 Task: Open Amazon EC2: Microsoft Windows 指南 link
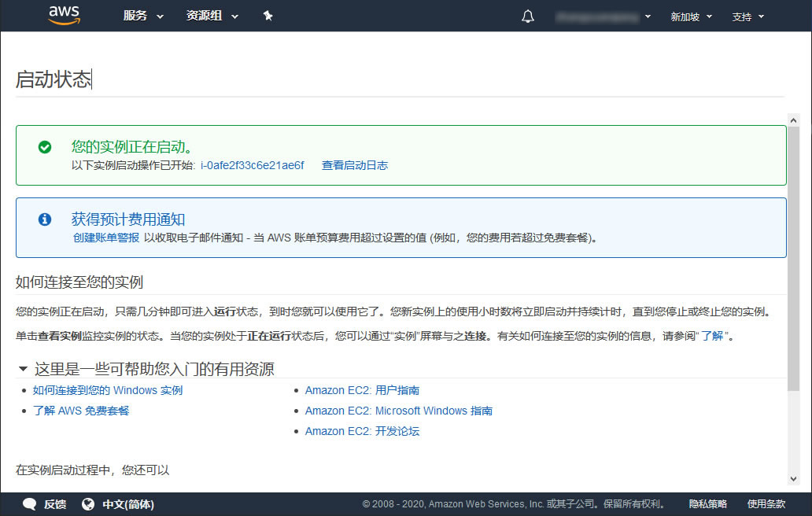coord(399,411)
